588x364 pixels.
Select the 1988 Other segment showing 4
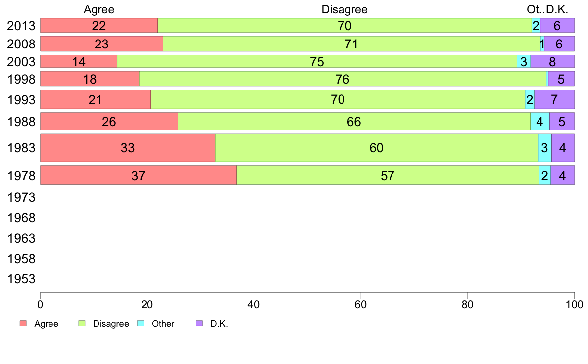(540, 122)
